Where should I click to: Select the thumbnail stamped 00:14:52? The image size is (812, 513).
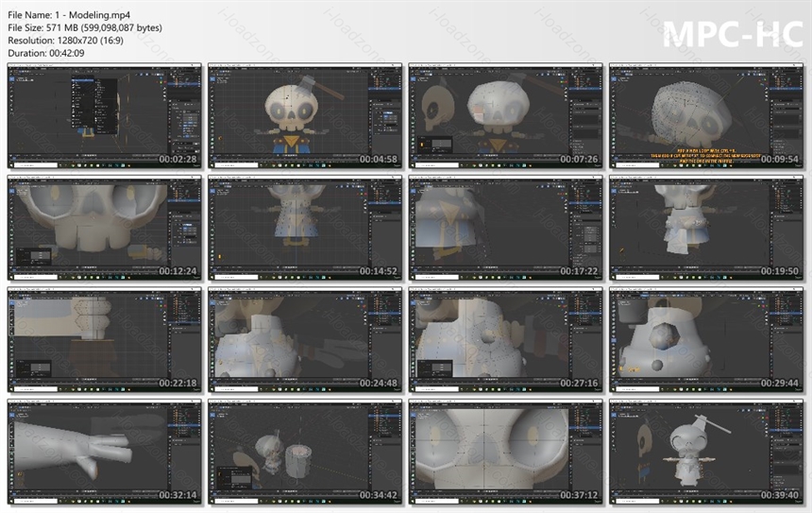click(305, 228)
